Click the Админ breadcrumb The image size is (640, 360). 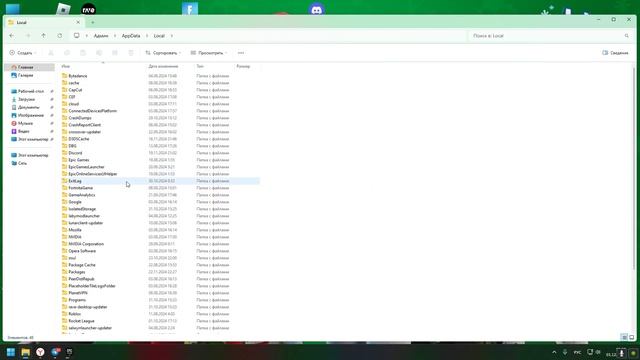101,36
